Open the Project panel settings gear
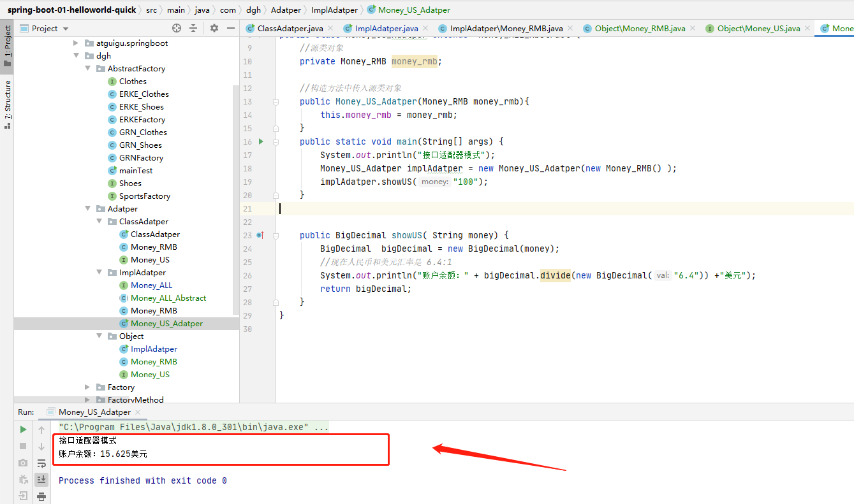 pos(214,28)
